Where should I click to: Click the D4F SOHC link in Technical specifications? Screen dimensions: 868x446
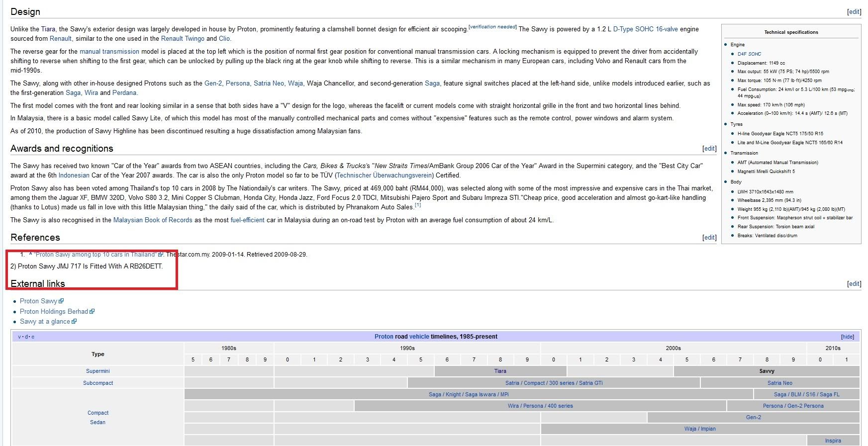(x=749, y=54)
